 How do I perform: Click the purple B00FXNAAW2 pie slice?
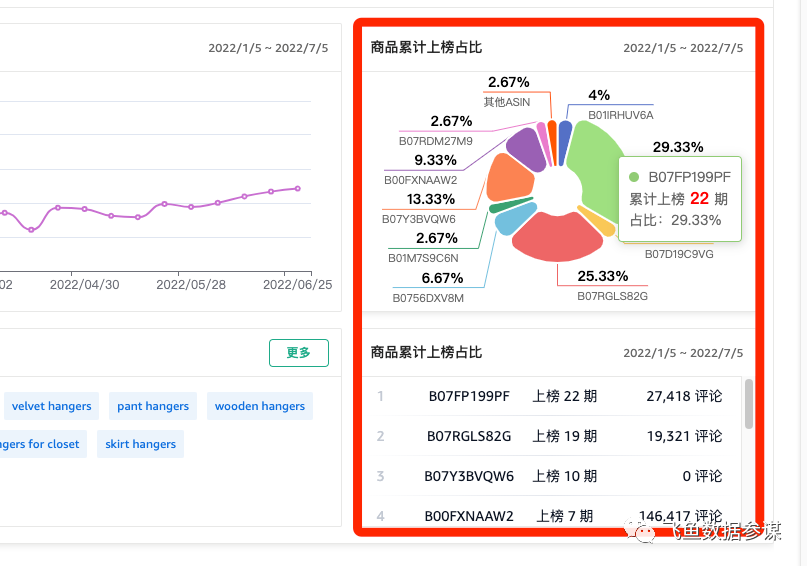click(523, 148)
